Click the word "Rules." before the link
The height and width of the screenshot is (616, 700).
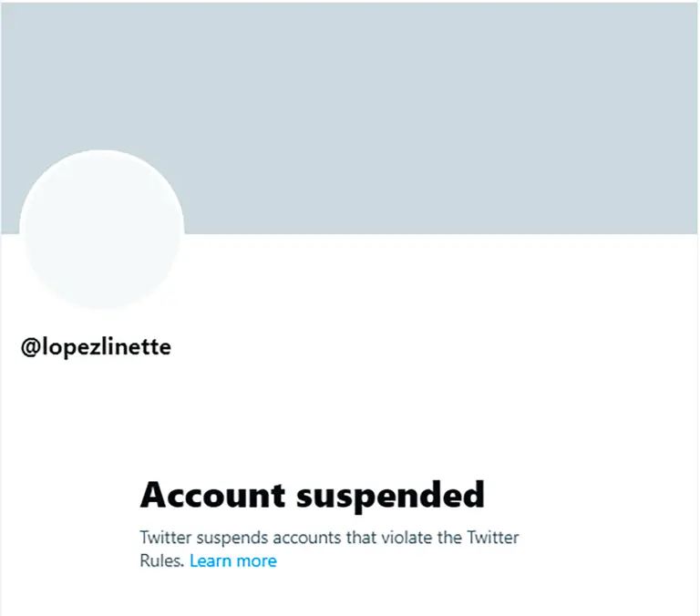pyautogui.click(x=162, y=560)
